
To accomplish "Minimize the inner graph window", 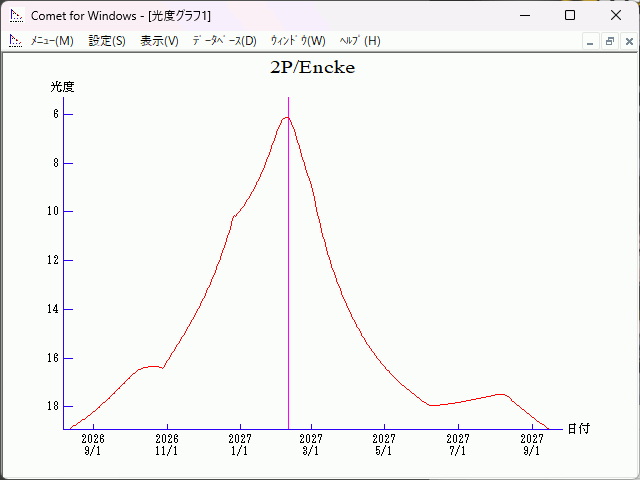I will [590, 41].
